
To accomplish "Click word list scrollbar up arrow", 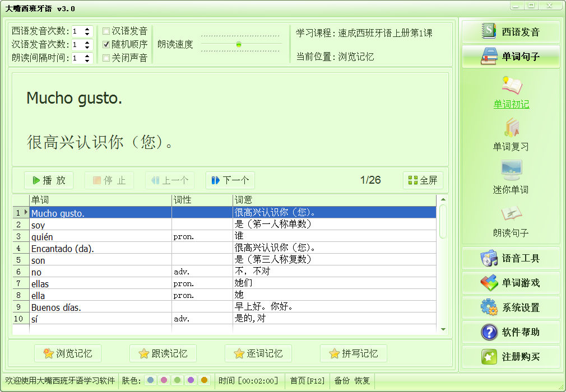I will (x=443, y=199).
